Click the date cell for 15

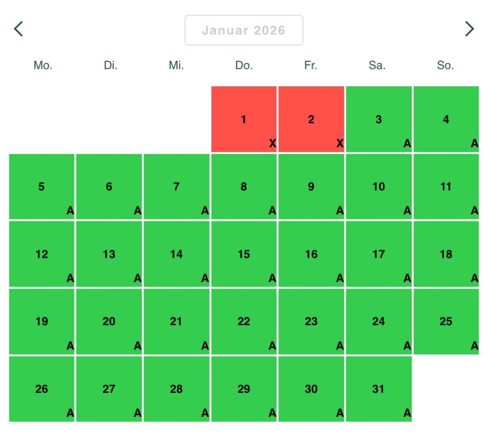[244, 254]
